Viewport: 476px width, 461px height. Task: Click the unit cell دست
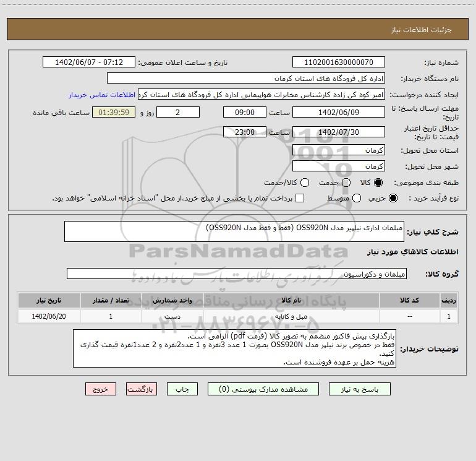coord(172,316)
